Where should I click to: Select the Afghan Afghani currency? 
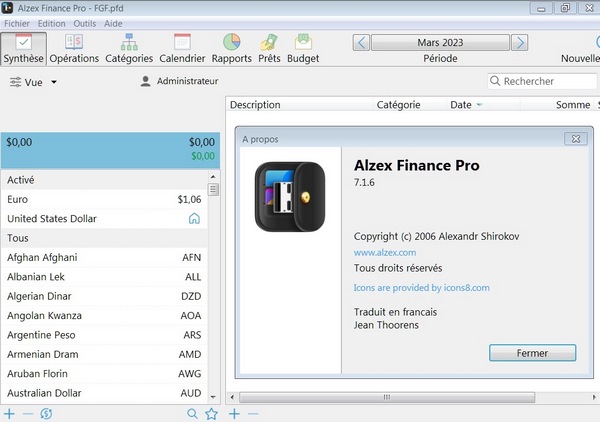click(104, 257)
